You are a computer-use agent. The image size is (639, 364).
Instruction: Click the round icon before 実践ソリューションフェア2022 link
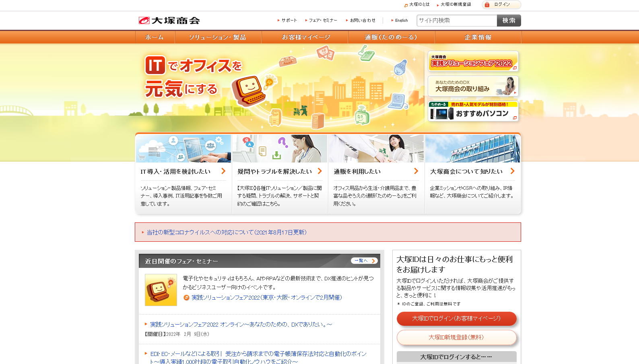click(186, 298)
